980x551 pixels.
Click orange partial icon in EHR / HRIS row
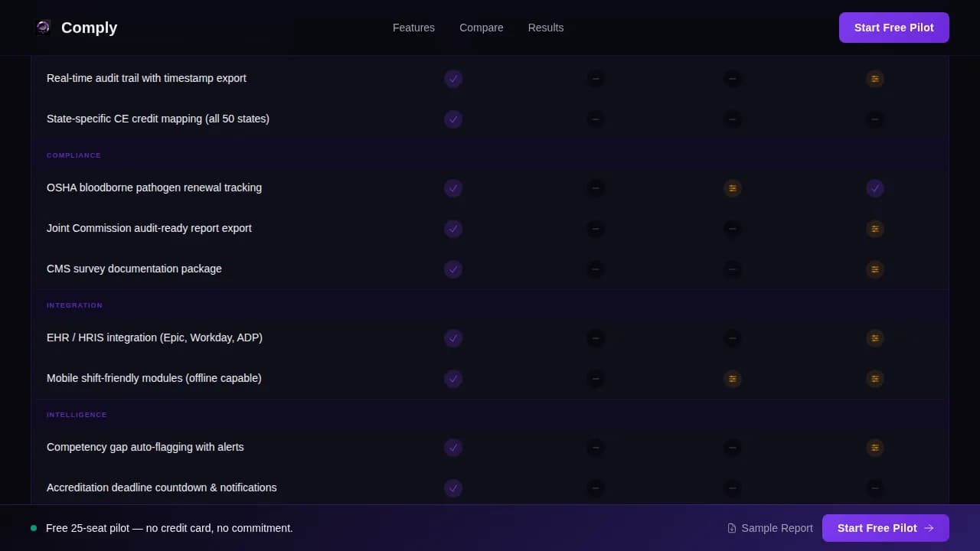pos(875,338)
